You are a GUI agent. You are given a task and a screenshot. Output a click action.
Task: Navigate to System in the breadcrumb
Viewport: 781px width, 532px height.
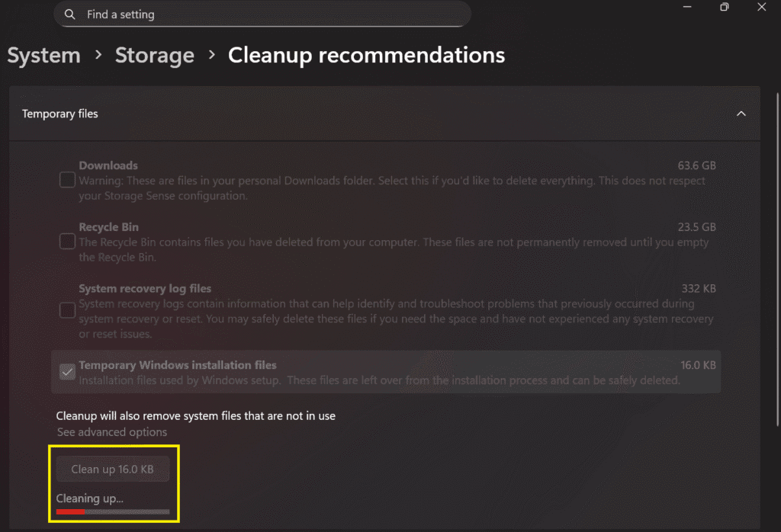[x=43, y=55]
